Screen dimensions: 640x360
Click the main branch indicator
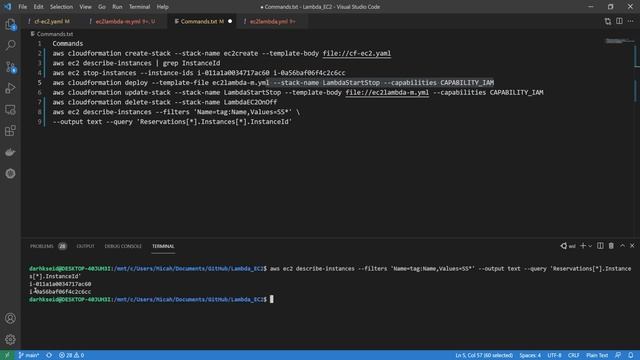click(x=29, y=355)
